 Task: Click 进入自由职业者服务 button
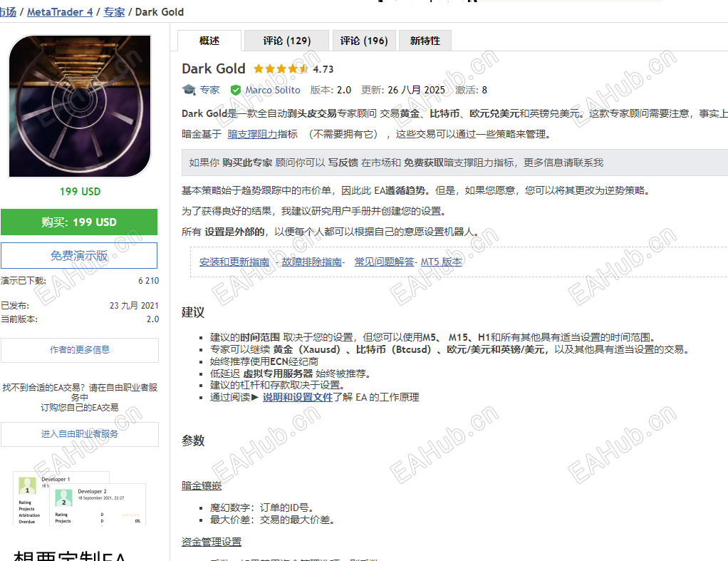point(79,434)
